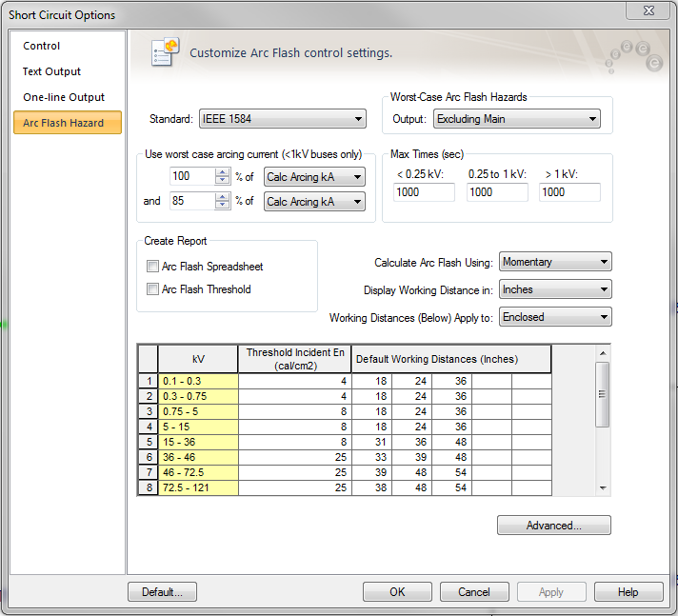The image size is (678, 616).
Task: Select the 0.3 - 0.75 kV cell
Action: (x=198, y=396)
